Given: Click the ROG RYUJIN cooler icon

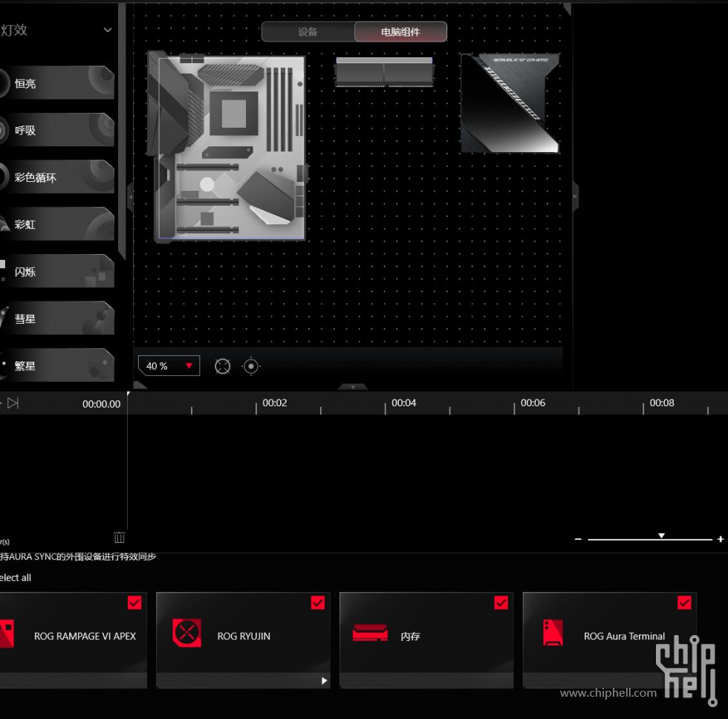Looking at the screenshot, I should [x=186, y=633].
